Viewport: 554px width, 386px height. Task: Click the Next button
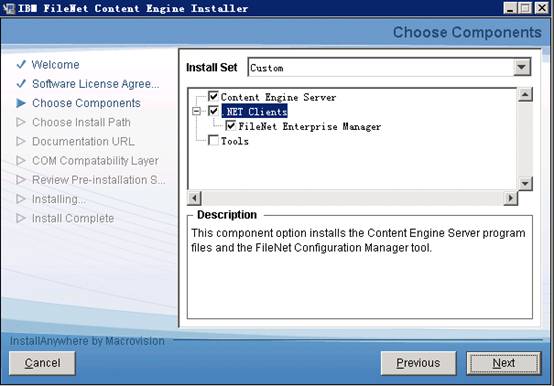coord(503,363)
